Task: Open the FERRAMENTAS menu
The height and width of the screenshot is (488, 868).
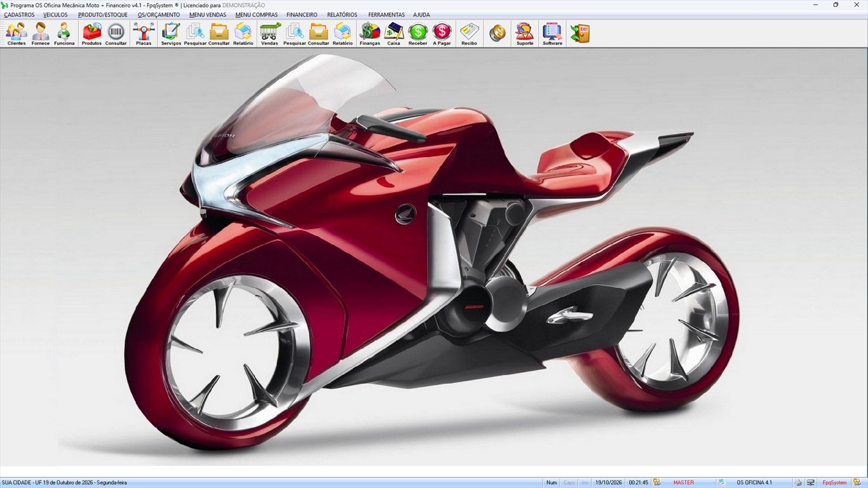Action: tap(386, 15)
